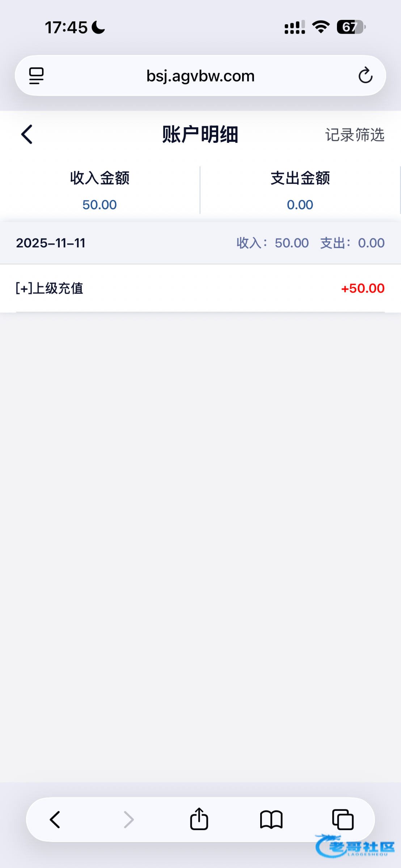Reload the page with the refresh icon
This screenshot has height=868, width=401.
pyautogui.click(x=365, y=75)
